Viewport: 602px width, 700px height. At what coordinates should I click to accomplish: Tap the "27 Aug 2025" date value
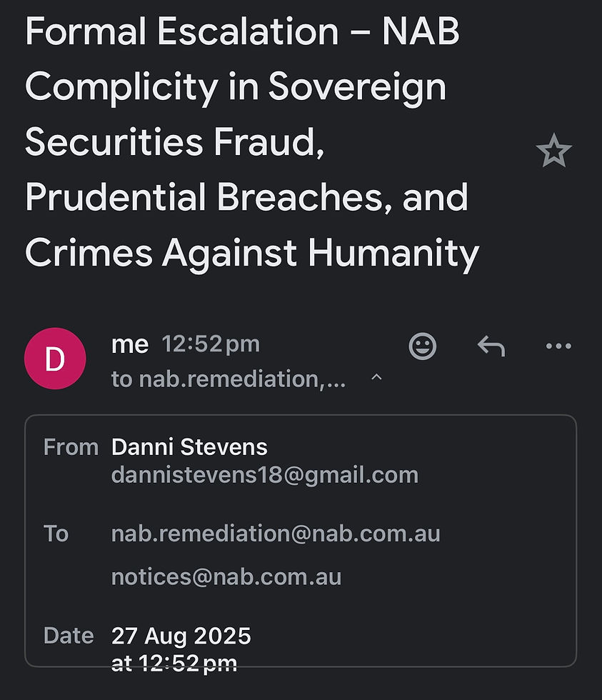pos(181,635)
